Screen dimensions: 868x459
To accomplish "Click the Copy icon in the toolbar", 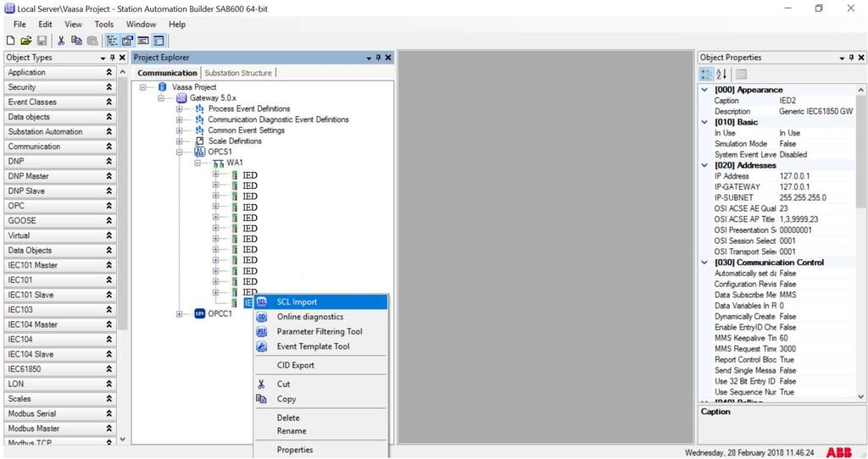I will (x=76, y=41).
